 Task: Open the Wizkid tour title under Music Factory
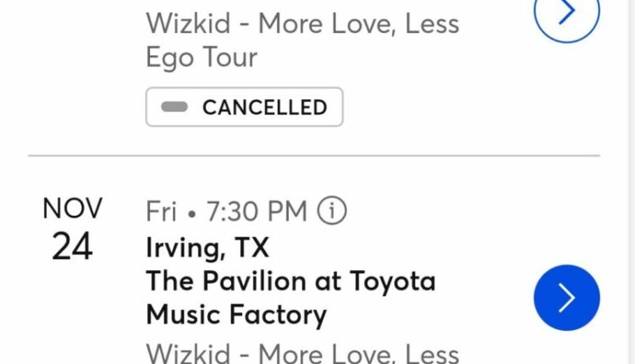point(302,353)
